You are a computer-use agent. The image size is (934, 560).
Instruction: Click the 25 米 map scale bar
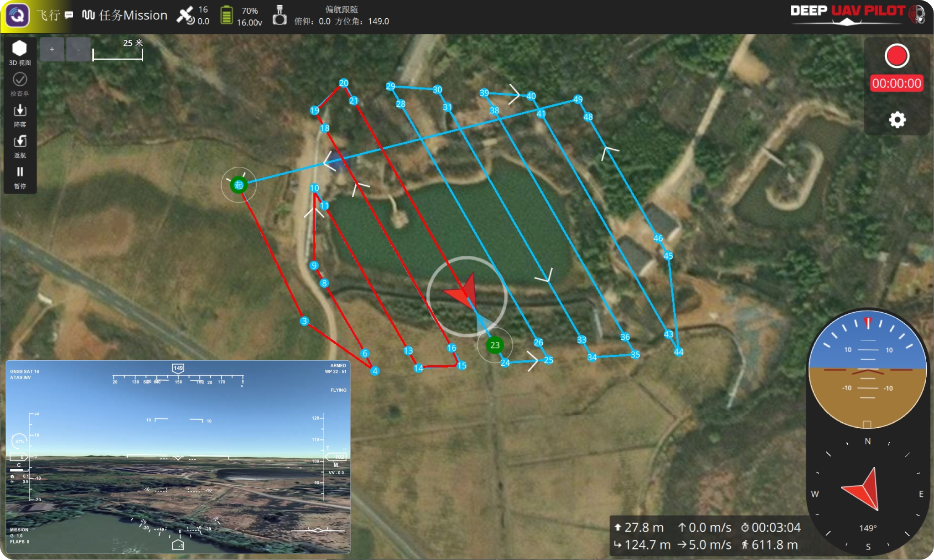point(118,50)
